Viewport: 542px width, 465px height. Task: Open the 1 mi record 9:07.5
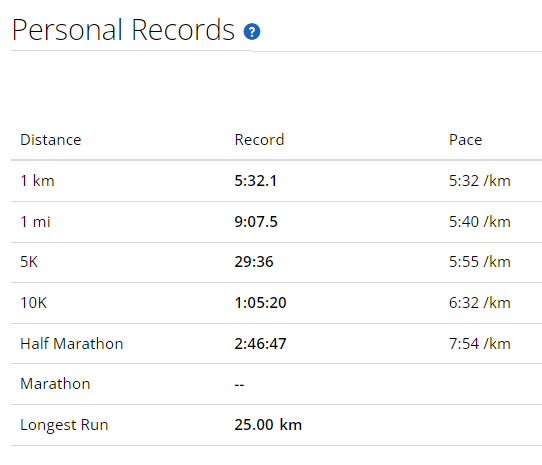coord(256,222)
